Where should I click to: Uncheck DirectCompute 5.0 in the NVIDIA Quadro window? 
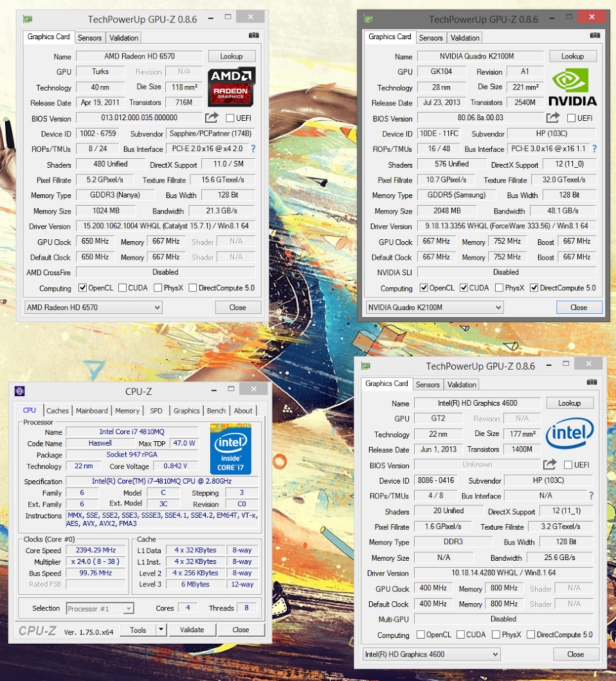pyautogui.click(x=534, y=287)
